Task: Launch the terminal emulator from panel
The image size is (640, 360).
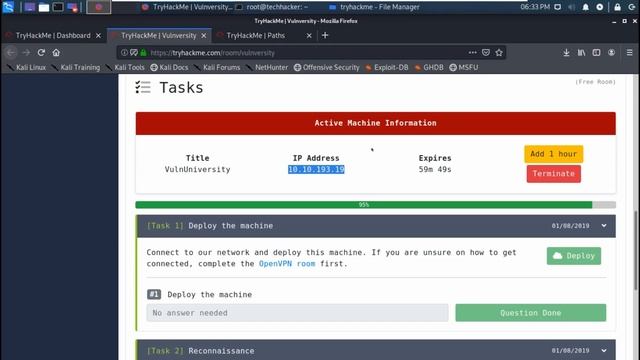Action: [x=58, y=7]
